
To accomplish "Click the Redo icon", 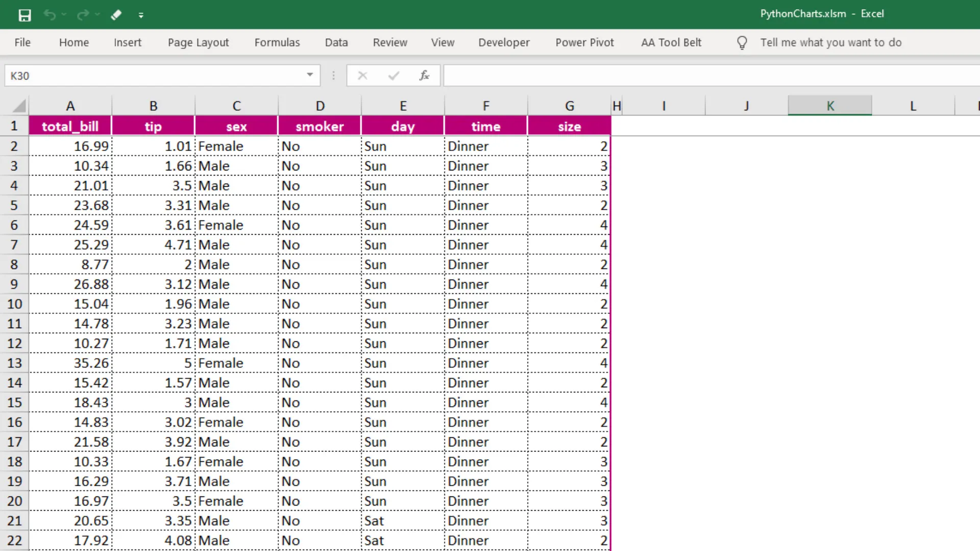I will pyautogui.click(x=83, y=15).
